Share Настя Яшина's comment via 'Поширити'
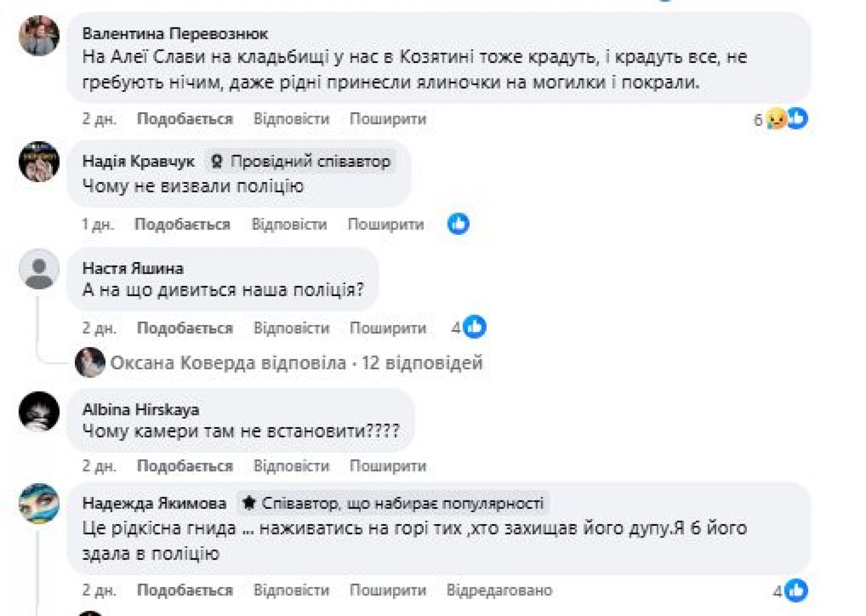866x616 pixels. (388, 328)
